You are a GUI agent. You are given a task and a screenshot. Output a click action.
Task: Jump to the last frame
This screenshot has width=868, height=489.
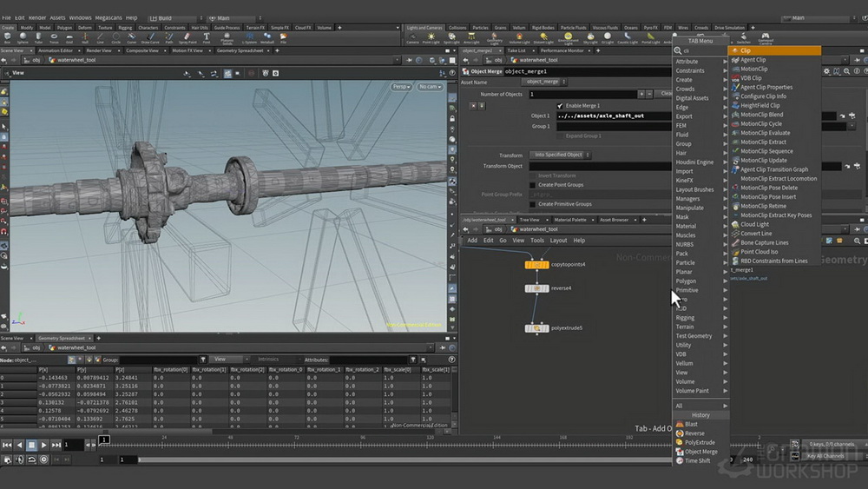pos(56,445)
